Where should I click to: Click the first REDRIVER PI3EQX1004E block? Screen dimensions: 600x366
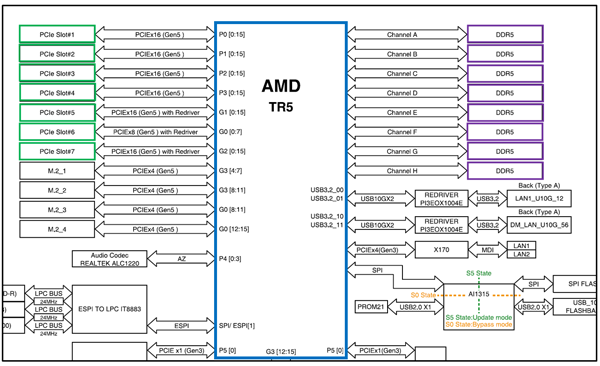(441, 199)
